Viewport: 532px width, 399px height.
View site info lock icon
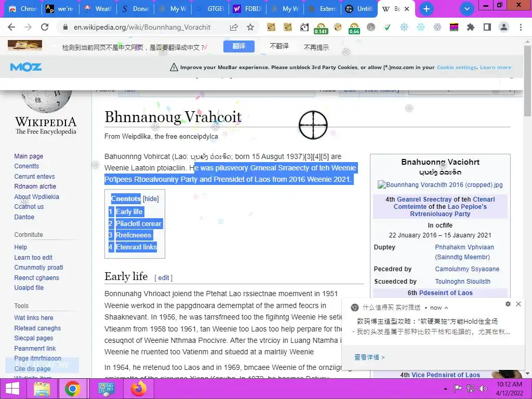66,27
